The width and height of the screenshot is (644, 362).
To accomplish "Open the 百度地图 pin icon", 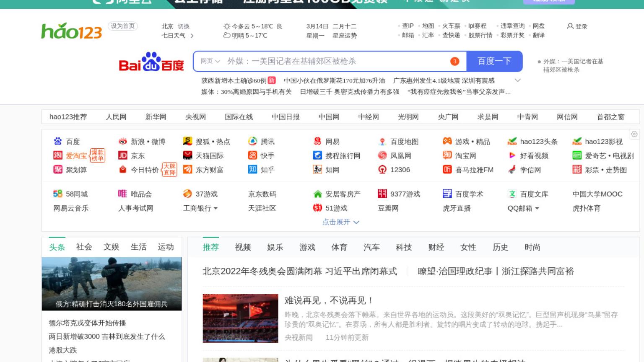I will 382,141.
